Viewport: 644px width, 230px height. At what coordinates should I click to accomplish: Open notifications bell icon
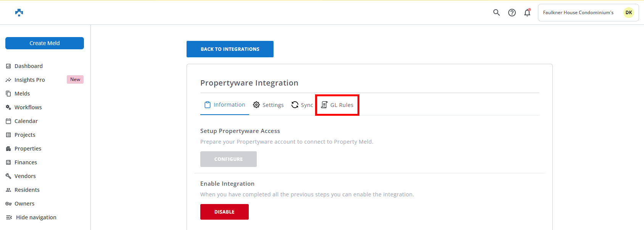pos(527,13)
